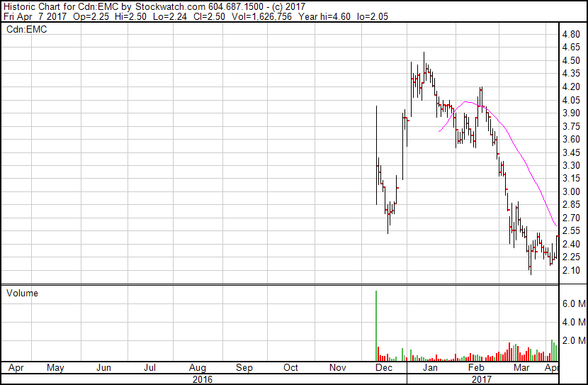Click the Mar label on the time axis
This screenshot has width=588, height=385.
coord(521,368)
